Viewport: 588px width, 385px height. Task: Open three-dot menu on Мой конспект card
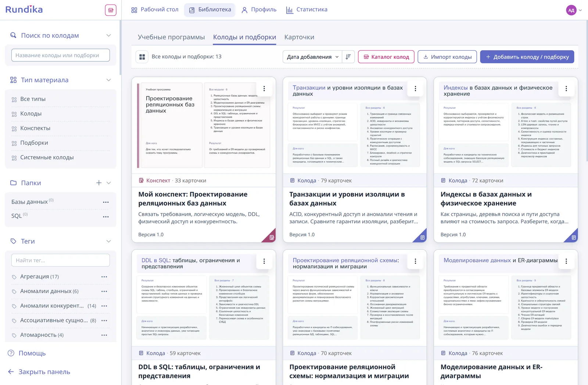click(264, 89)
